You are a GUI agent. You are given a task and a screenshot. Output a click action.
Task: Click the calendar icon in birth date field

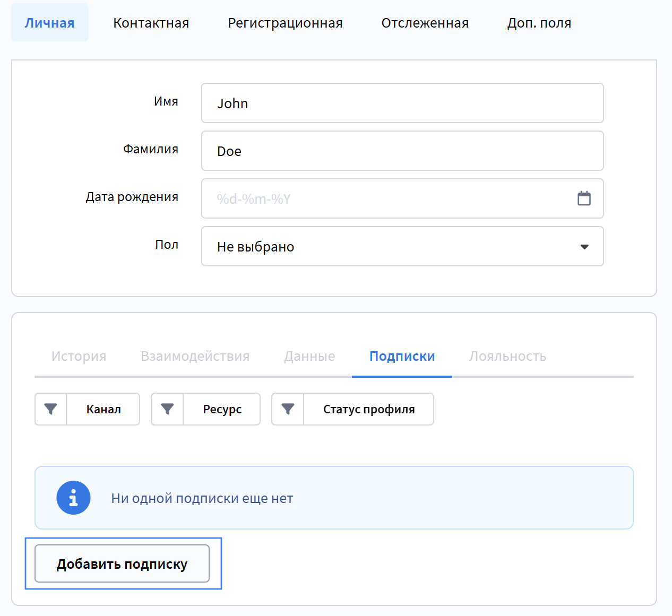click(x=584, y=198)
